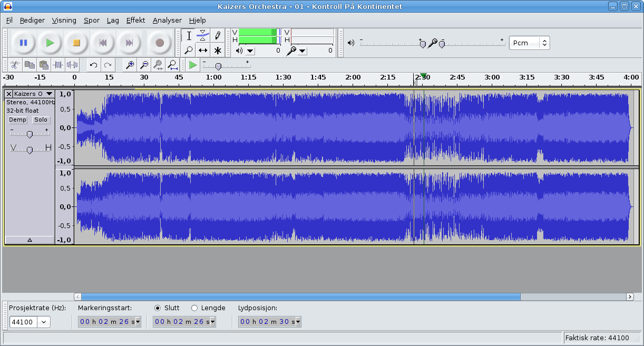Open the Rediger menu
This screenshot has width=644, height=346.
(32, 21)
